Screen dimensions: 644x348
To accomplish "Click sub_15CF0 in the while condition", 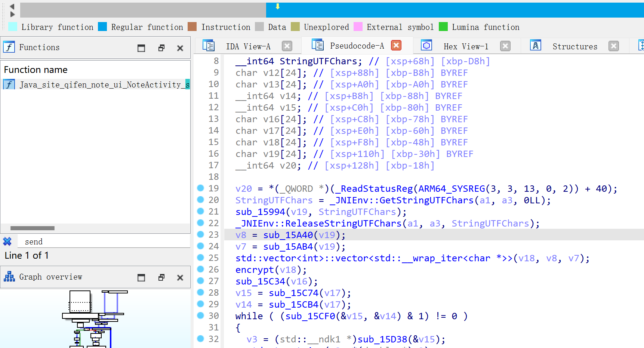I will [x=311, y=316].
